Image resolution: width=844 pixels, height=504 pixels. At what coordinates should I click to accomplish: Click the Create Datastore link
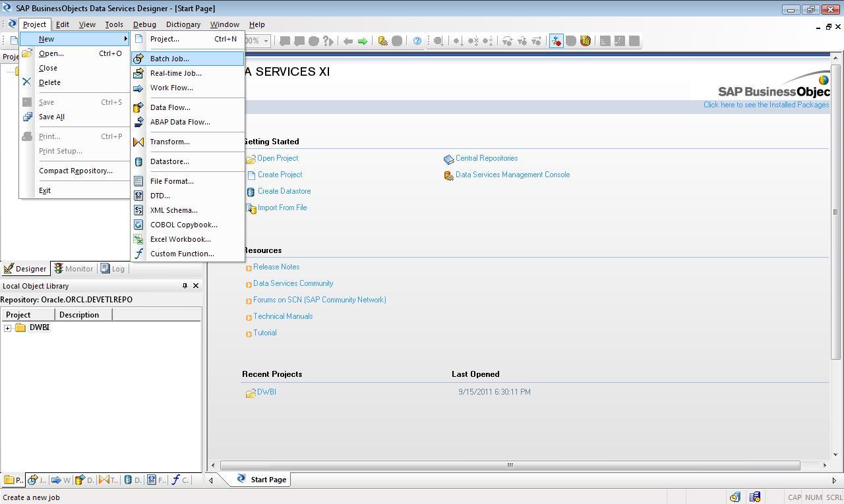tap(284, 191)
